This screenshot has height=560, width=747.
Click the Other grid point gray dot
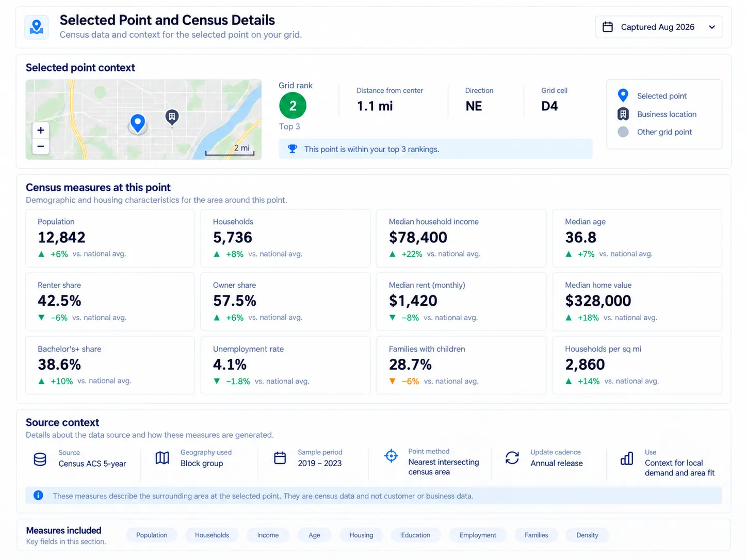point(623,132)
